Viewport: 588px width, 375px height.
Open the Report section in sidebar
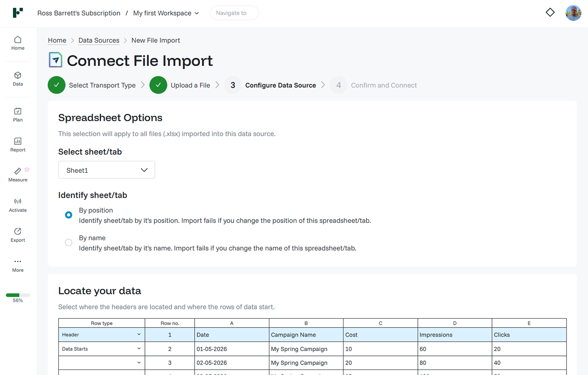pyautogui.click(x=18, y=145)
